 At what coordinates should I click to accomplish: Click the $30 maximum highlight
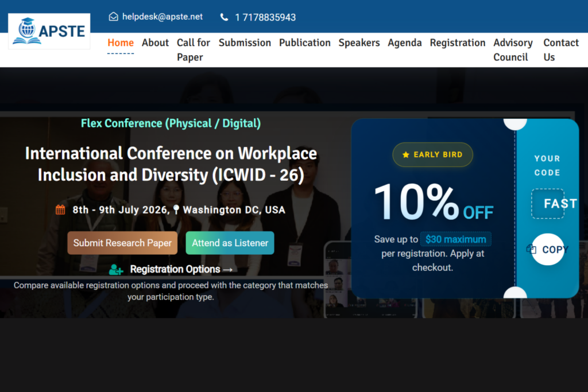tap(455, 239)
